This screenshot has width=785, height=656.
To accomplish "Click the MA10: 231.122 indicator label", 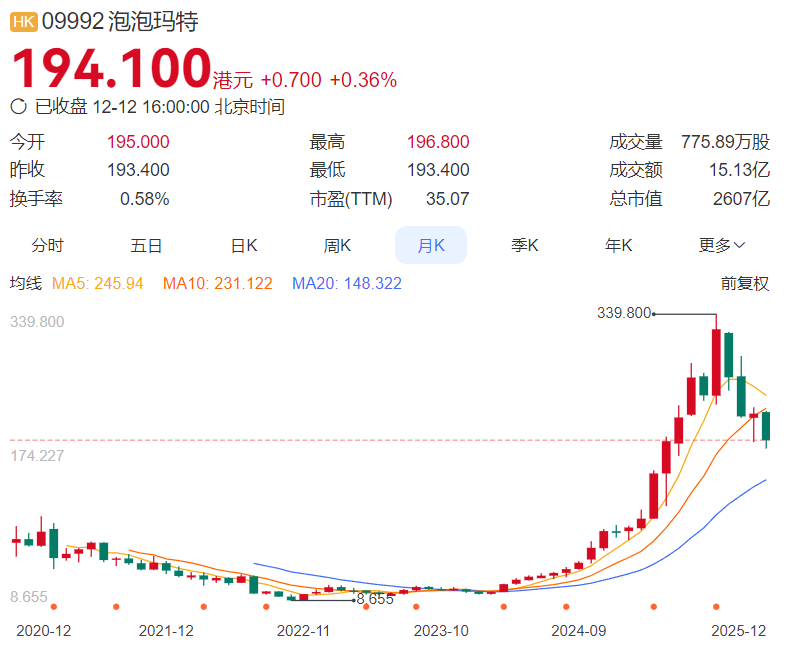I will click(x=218, y=283).
